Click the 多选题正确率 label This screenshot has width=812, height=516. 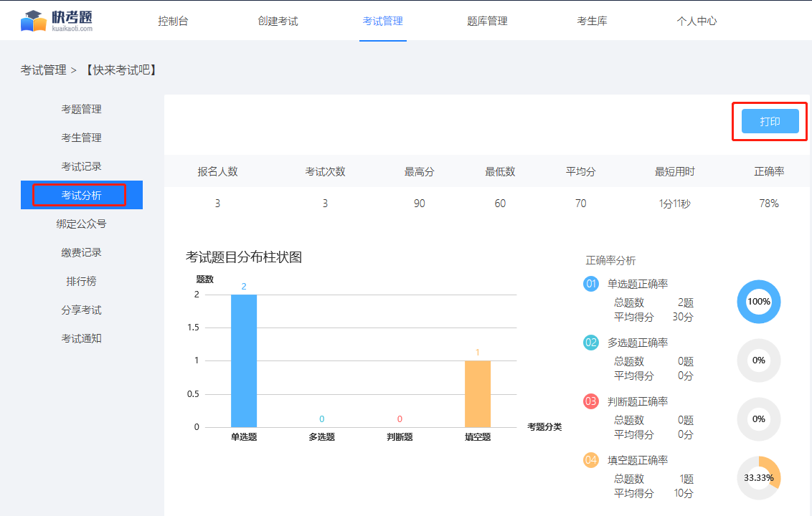point(638,343)
